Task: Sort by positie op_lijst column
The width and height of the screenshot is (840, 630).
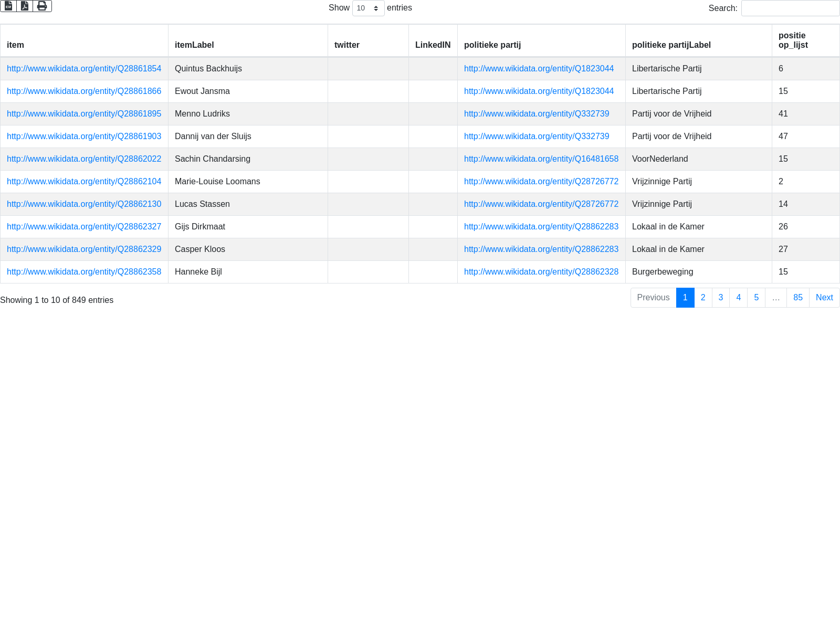Action: pos(806,40)
